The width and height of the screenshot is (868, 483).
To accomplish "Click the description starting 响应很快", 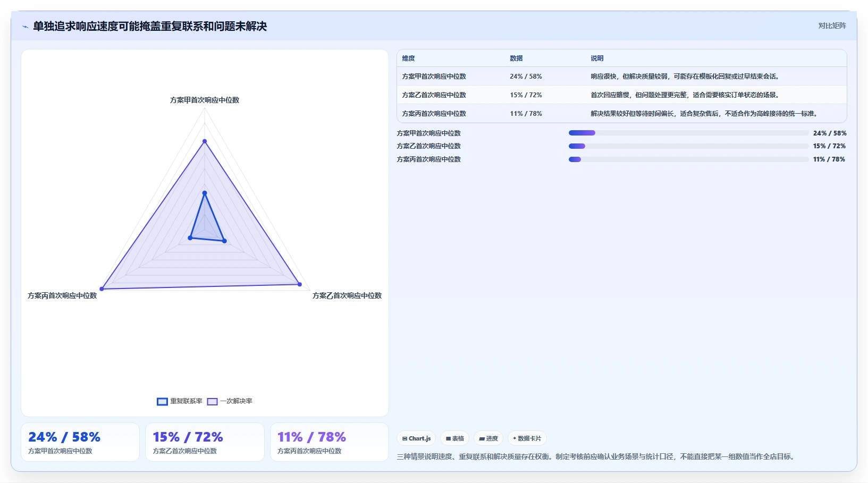I will click(686, 77).
